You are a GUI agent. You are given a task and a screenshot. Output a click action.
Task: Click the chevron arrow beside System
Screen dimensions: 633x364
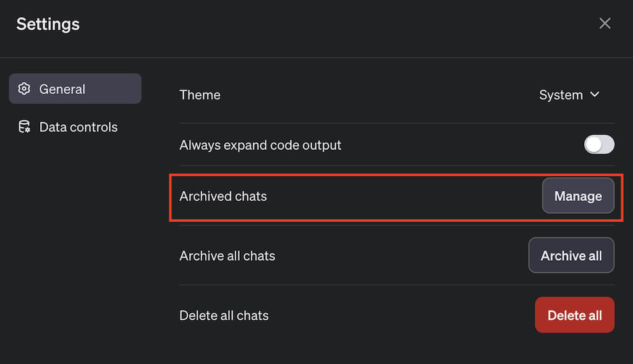pos(595,95)
